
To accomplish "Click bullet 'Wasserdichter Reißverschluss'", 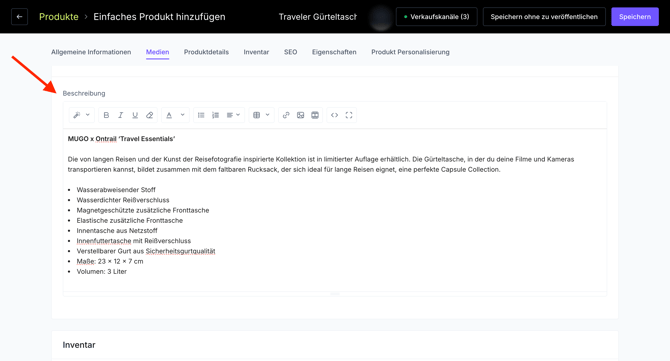I will 123,200.
